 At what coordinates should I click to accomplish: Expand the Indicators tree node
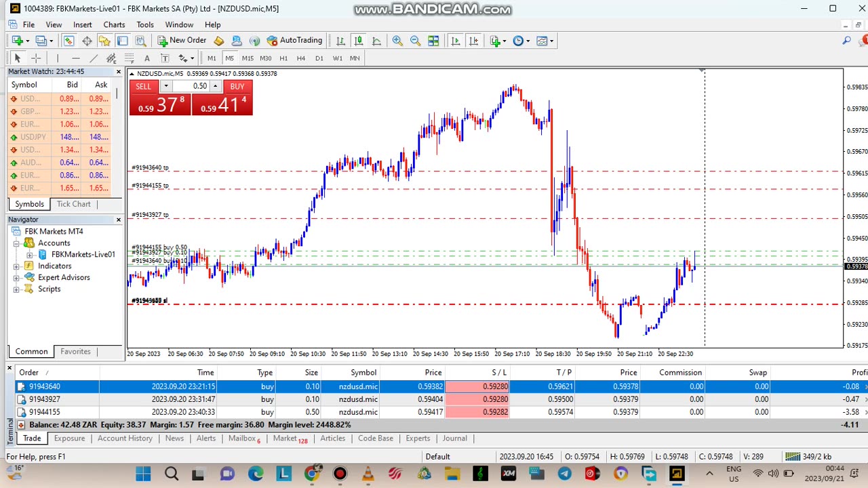16,266
